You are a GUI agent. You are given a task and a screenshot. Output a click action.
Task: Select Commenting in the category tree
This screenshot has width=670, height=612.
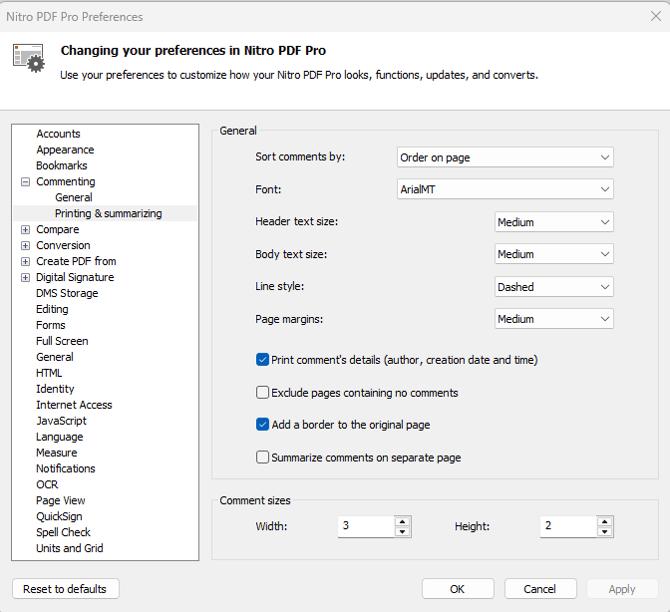(65, 182)
